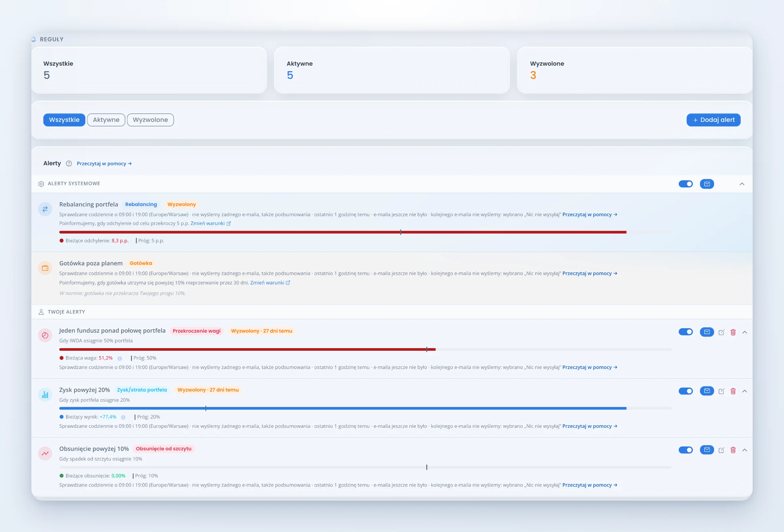Collapse the Alerty systemowe section
This screenshot has height=532, width=784.
pyautogui.click(x=742, y=184)
